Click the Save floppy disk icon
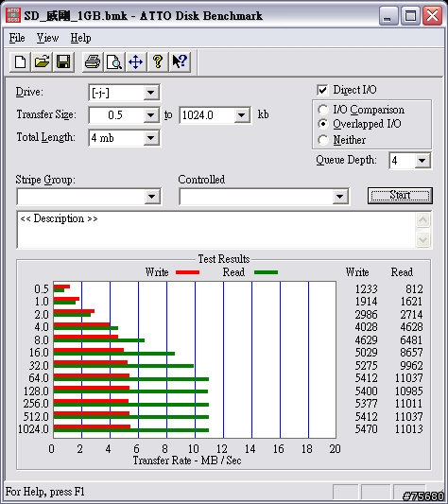This screenshot has width=448, height=504. tap(63, 61)
